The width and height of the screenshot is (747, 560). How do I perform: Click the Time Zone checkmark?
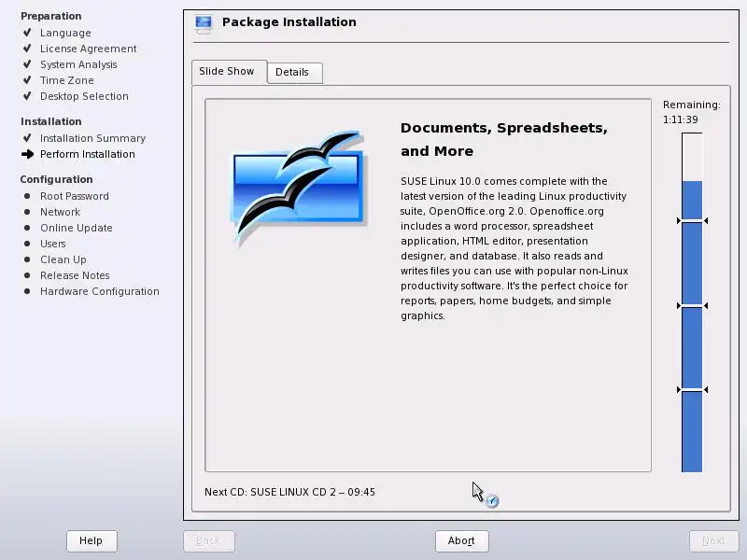click(x=27, y=80)
